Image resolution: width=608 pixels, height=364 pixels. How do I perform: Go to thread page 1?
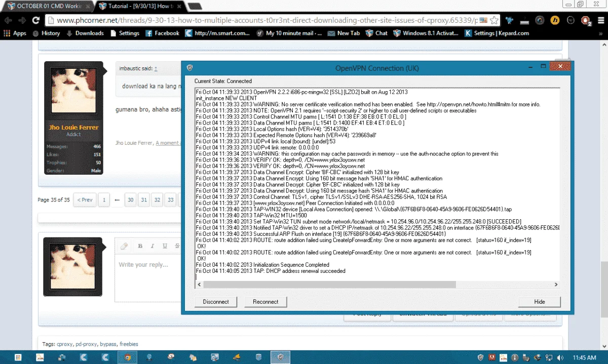pyautogui.click(x=104, y=200)
